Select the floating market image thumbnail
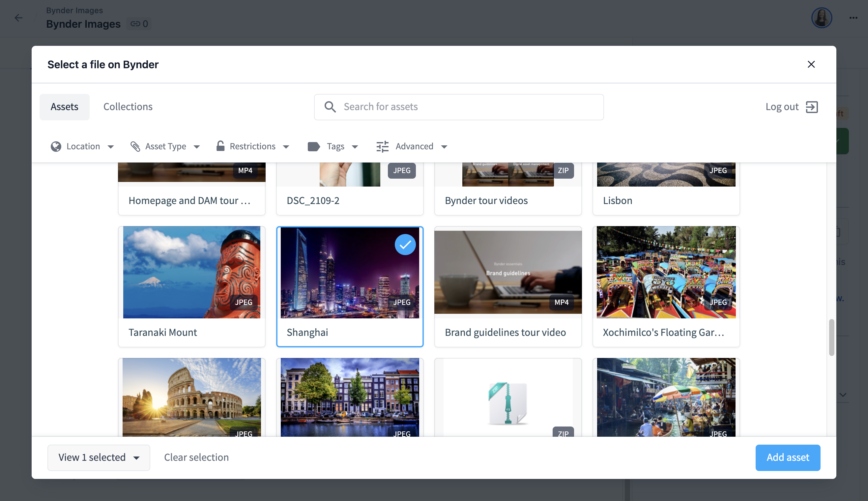 (666, 398)
